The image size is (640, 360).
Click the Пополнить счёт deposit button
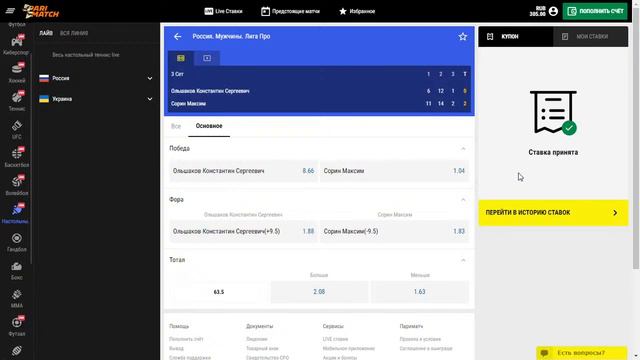click(595, 11)
